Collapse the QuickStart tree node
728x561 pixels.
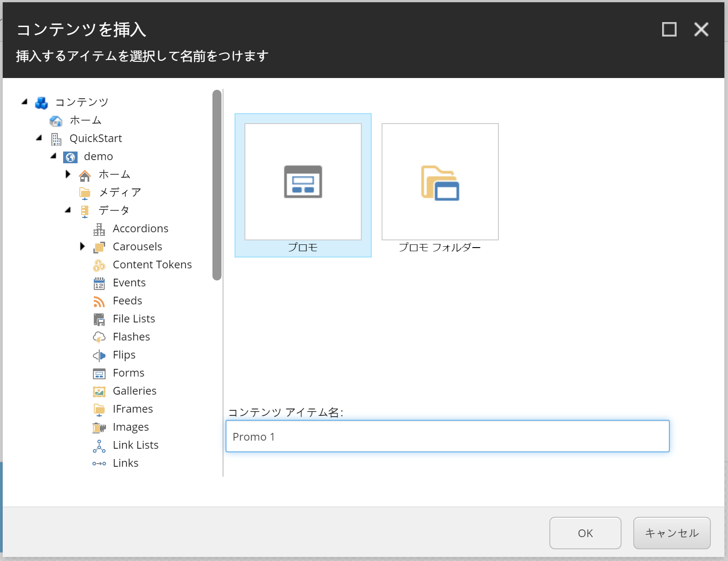39,138
